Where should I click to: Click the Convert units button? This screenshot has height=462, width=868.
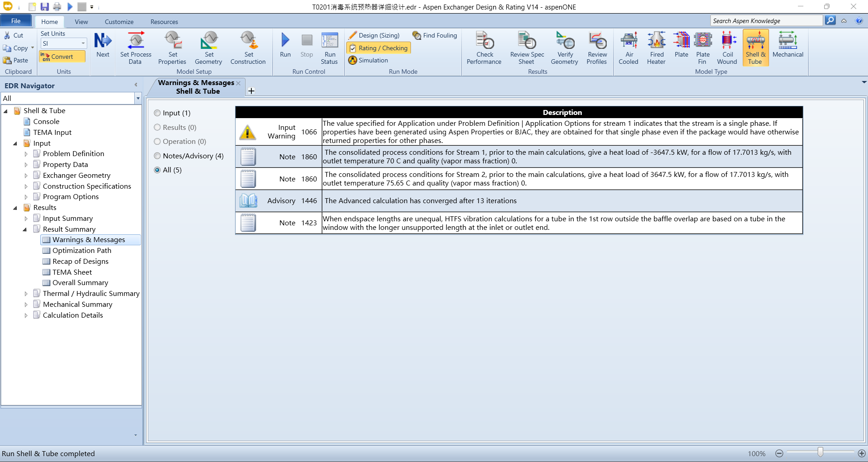tap(62, 57)
